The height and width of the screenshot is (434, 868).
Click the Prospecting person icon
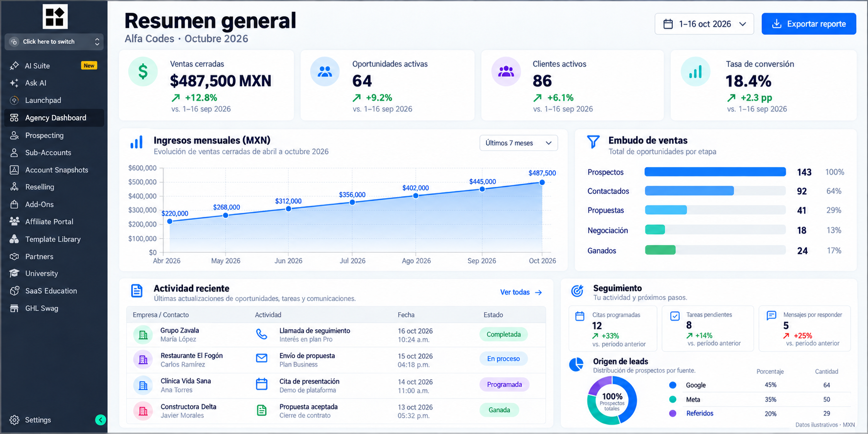tap(14, 136)
